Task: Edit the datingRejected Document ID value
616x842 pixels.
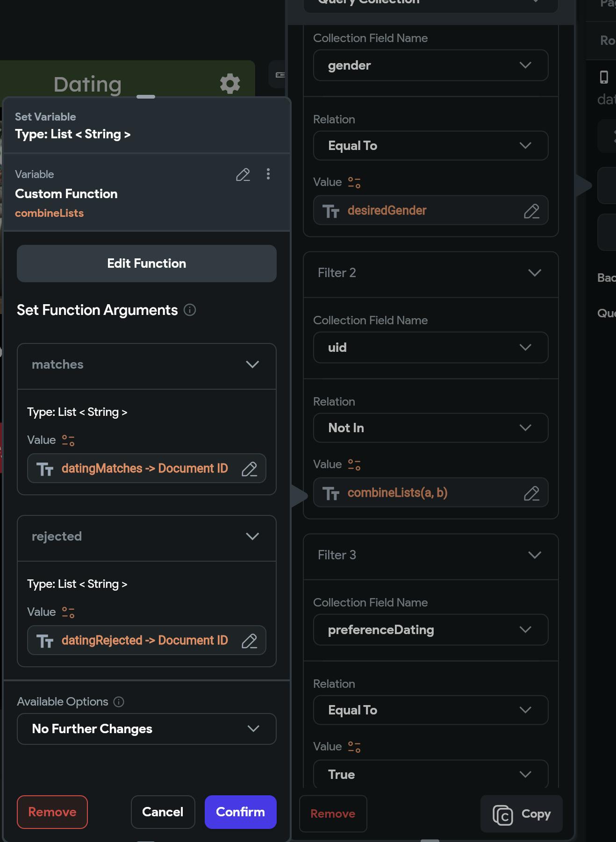Action: point(249,641)
